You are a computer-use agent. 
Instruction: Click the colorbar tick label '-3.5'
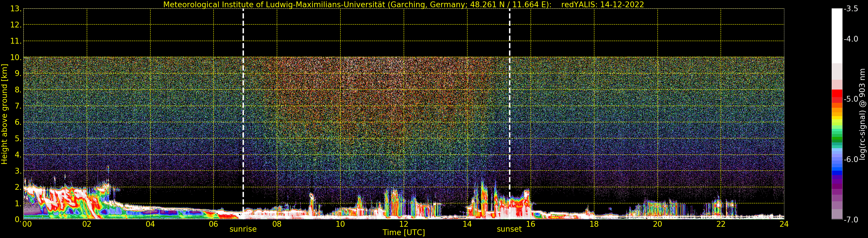[851, 9]
